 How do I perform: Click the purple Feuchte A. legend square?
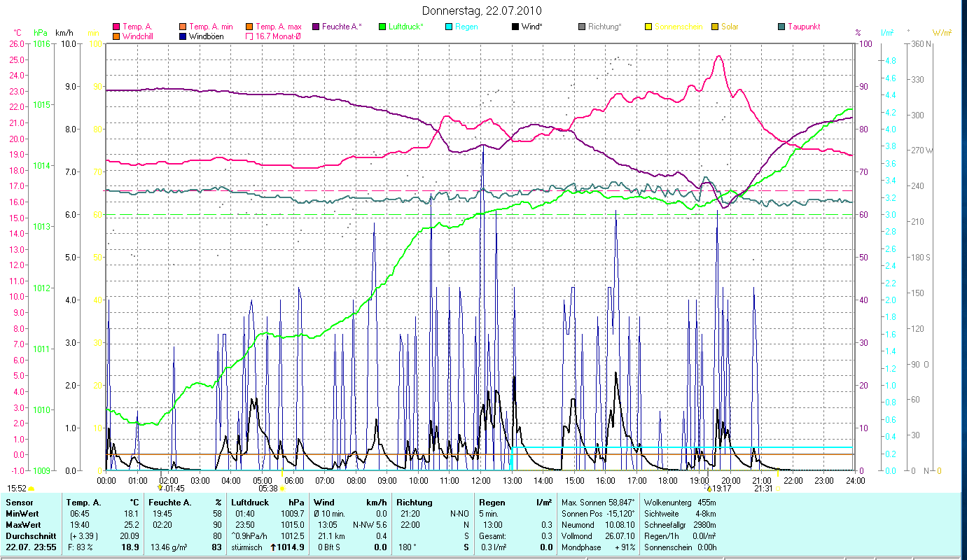[315, 27]
